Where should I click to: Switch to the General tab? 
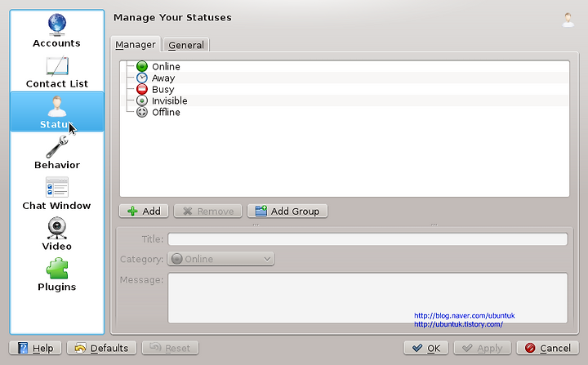(186, 45)
